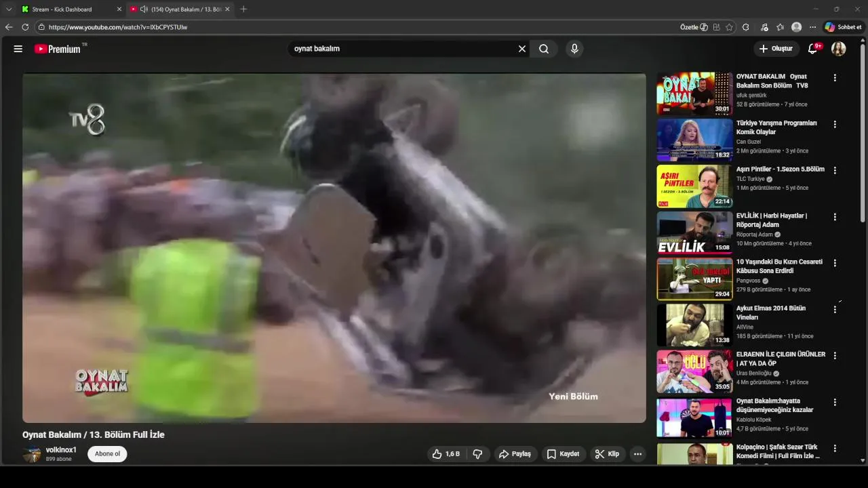Click the browser address bar URL

(x=118, y=27)
